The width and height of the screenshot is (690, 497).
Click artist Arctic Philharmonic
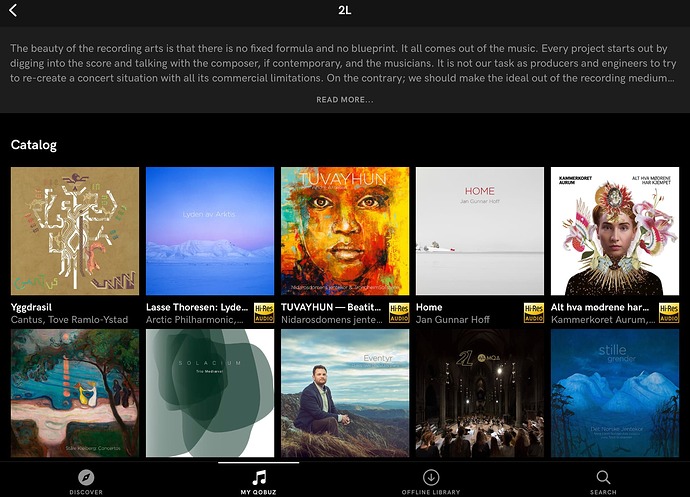click(195, 320)
